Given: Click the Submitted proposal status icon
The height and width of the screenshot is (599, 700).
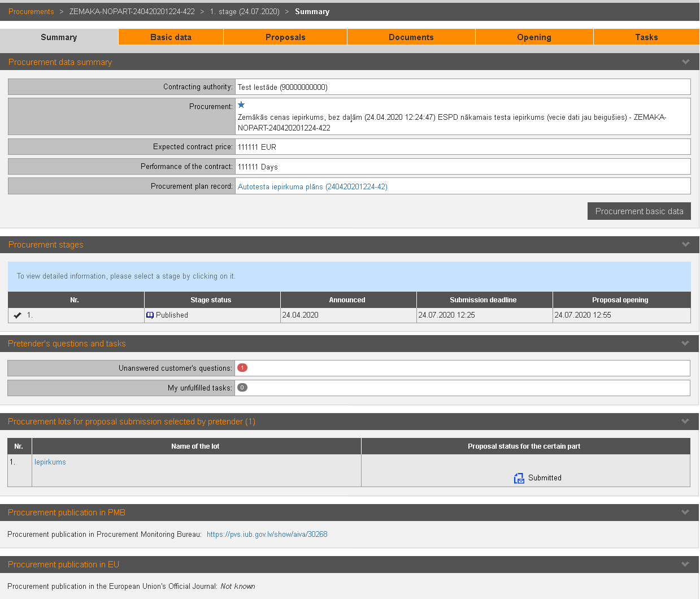Looking at the screenshot, I should 519,478.
